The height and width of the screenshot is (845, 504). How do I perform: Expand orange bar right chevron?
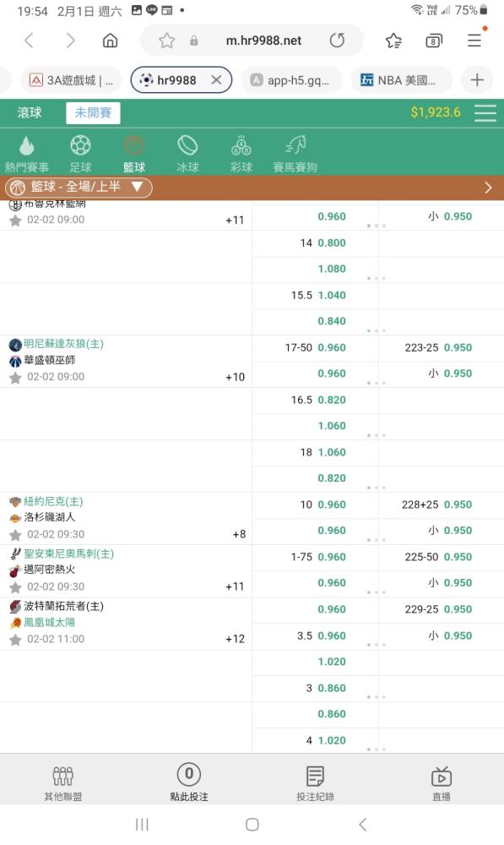point(488,188)
